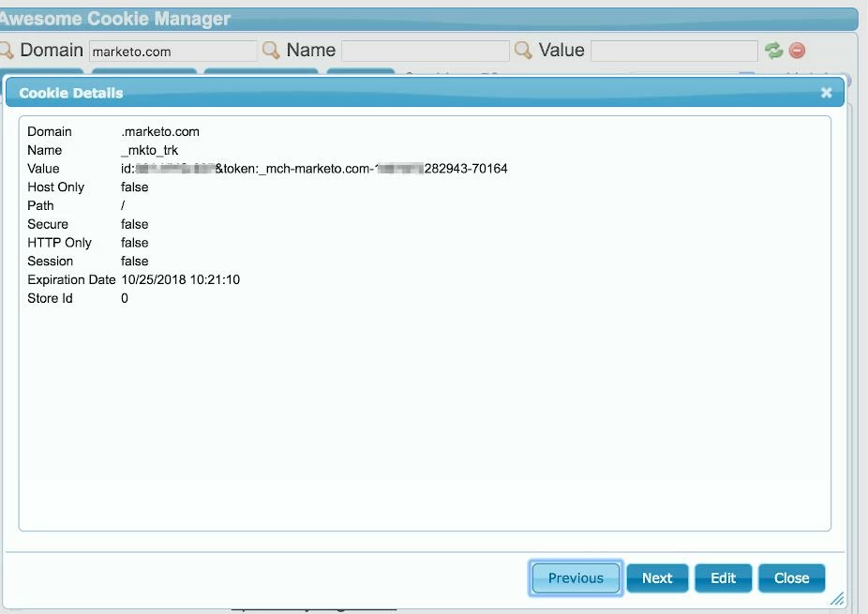Click the Domain filter field containing marketo.com
This screenshot has width=868, height=614.
tap(172, 51)
